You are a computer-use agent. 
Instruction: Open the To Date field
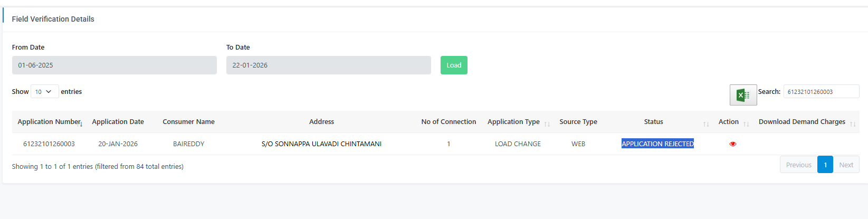(328, 65)
